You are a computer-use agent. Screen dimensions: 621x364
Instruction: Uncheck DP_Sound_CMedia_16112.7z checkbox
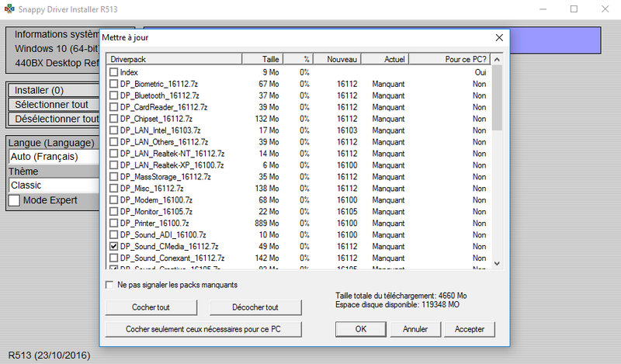pyautogui.click(x=114, y=246)
